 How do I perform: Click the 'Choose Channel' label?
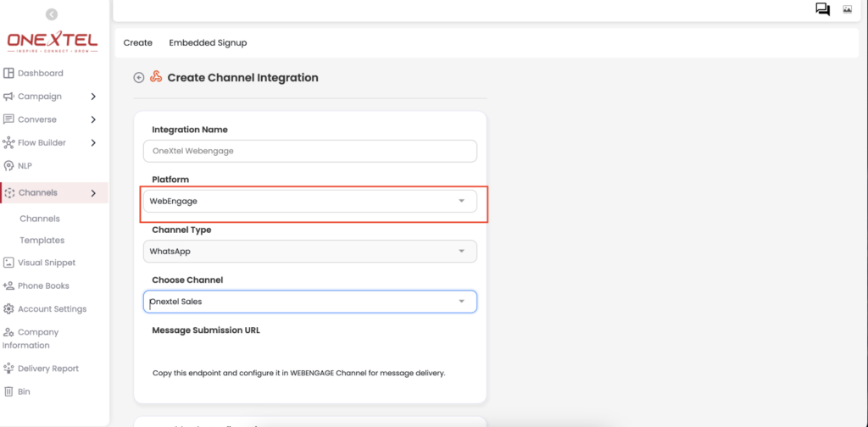pos(187,280)
